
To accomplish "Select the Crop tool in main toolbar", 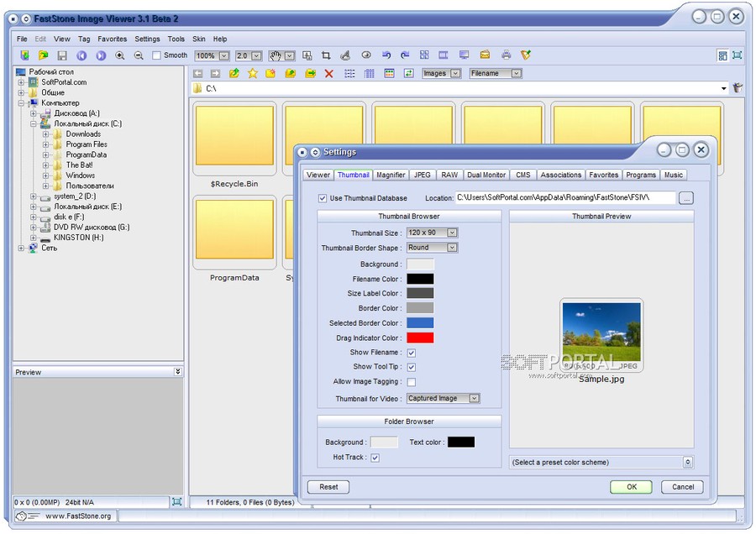I will [326, 55].
